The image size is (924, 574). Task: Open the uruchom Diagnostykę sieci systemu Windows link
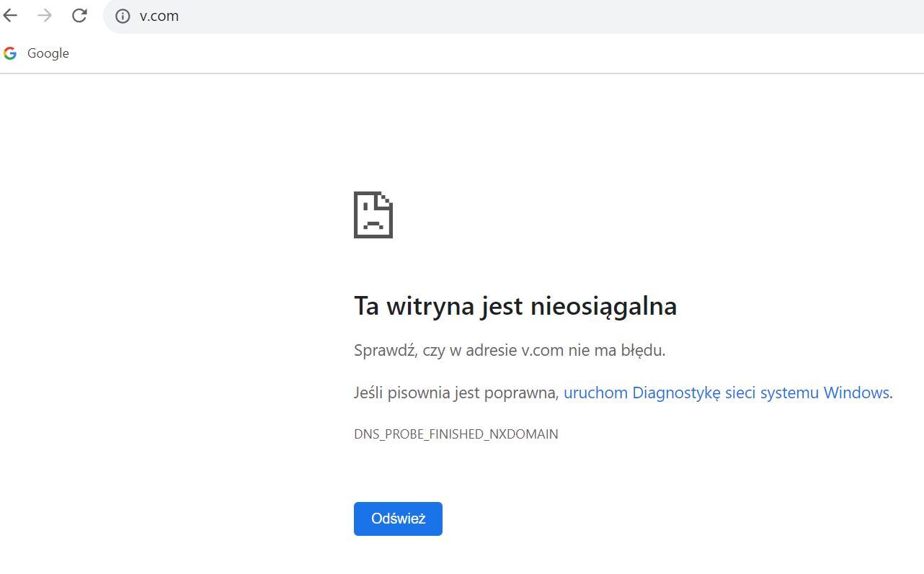[727, 393]
